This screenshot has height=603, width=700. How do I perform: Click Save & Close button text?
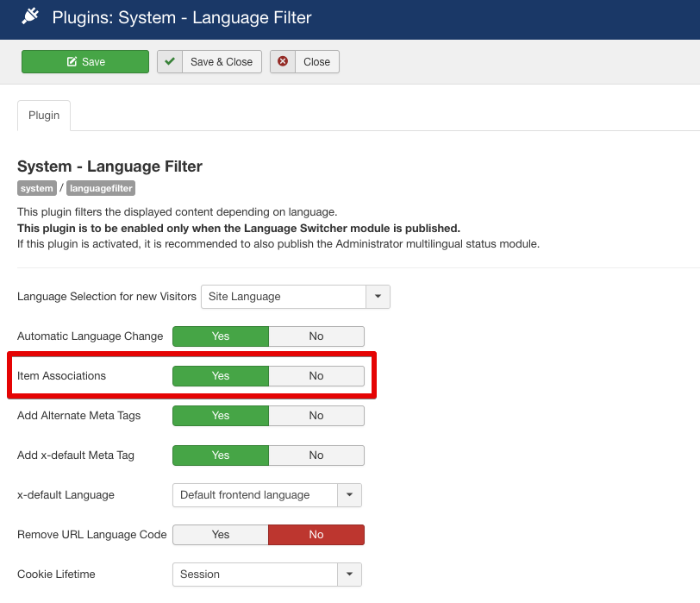(222, 62)
